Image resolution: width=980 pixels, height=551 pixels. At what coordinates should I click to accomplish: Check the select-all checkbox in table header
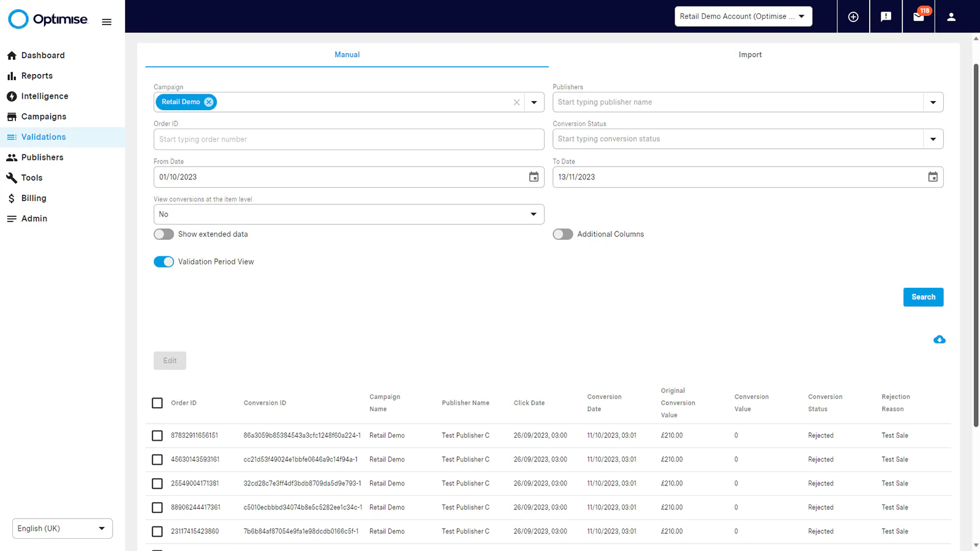pyautogui.click(x=157, y=403)
